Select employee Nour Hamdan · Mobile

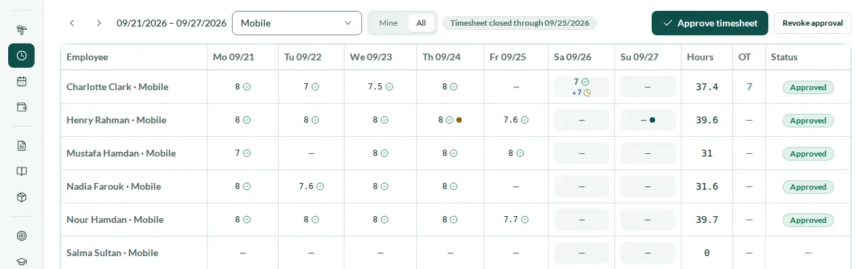[115, 220]
